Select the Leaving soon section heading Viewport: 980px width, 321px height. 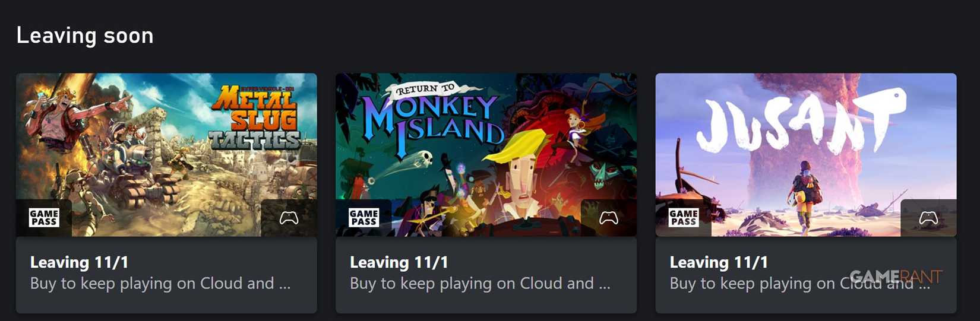85,36
